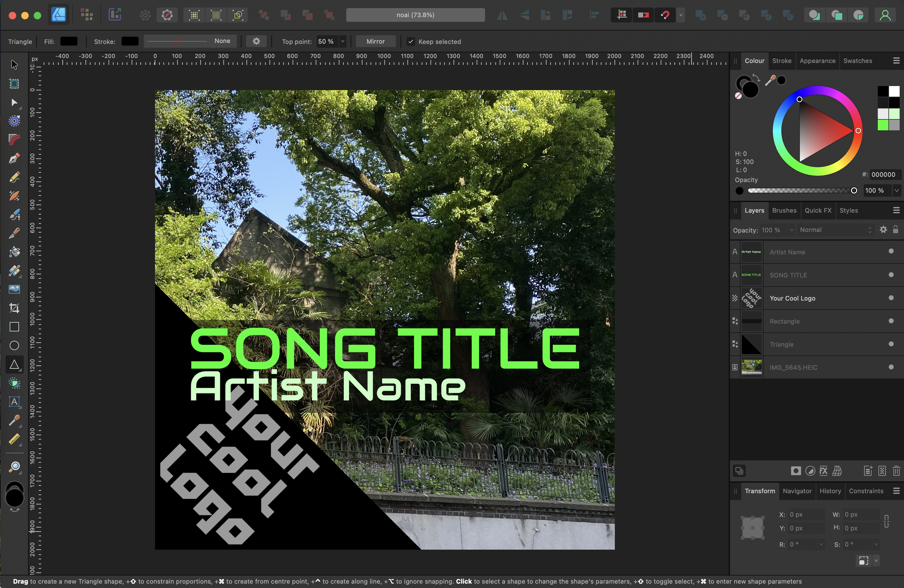
Task: Select the Zoom magnifier tool
Action: point(14,466)
